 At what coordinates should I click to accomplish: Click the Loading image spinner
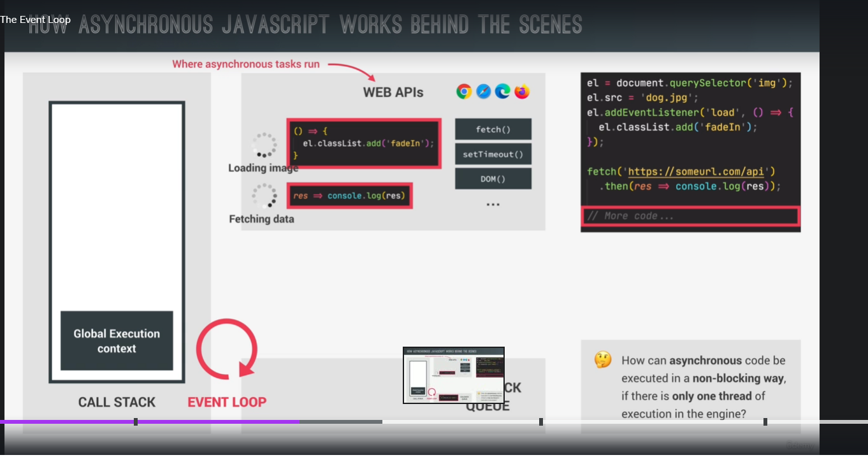pos(264,145)
